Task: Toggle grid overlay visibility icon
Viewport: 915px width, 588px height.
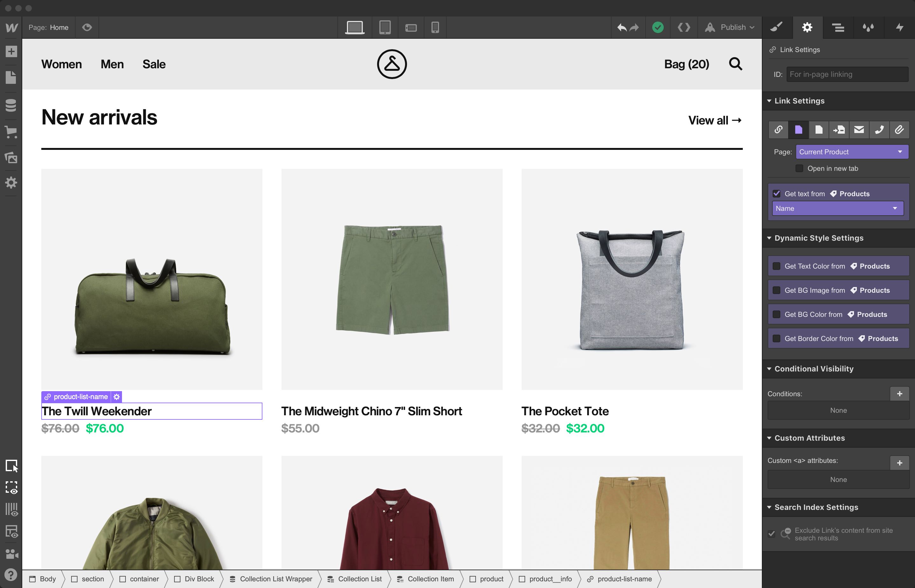Action: pos(12,531)
